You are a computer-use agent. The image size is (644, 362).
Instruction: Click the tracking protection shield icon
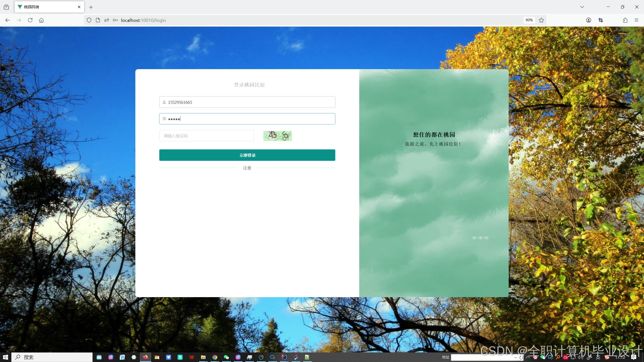point(89,20)
